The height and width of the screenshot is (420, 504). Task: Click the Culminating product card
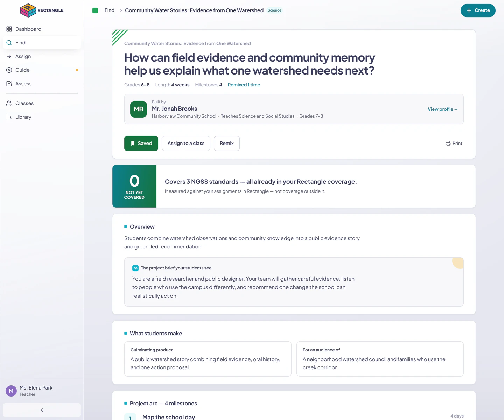click(208, 359)
